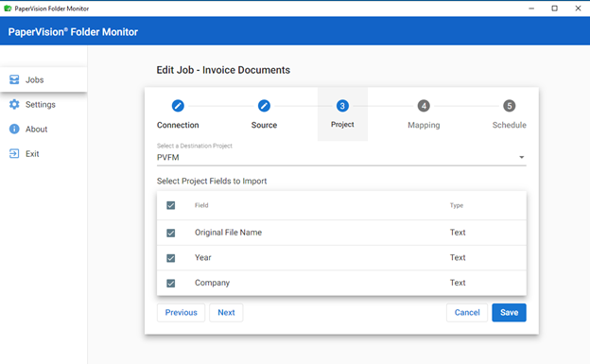The height and width of the screenshot is (364, 590).
Task: Go to the Mapping step label
Action: coord(424,125)
